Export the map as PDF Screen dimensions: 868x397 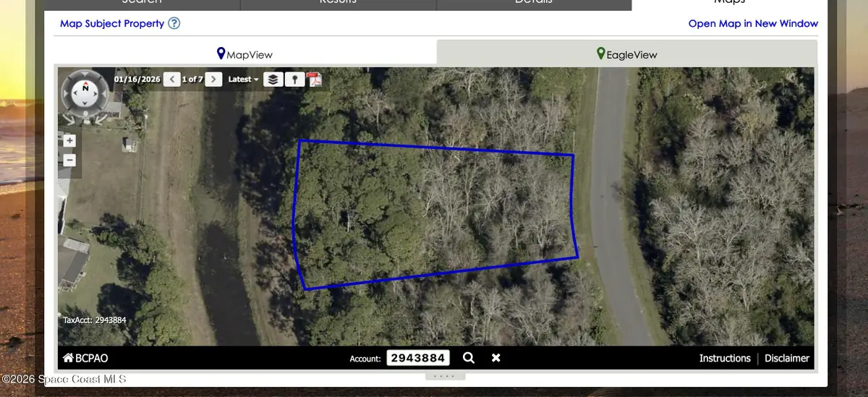click(x=315, y=79)
